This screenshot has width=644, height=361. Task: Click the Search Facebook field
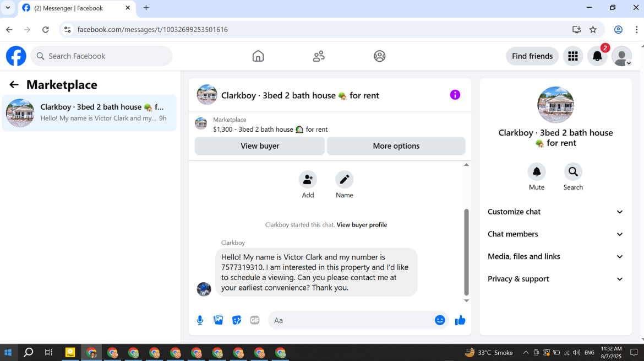101,56
